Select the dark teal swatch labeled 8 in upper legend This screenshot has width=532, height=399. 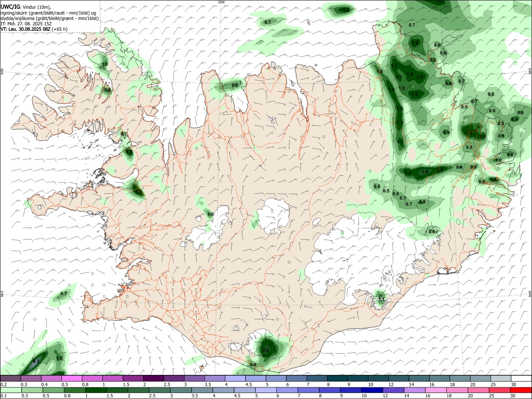pos(337,379)
